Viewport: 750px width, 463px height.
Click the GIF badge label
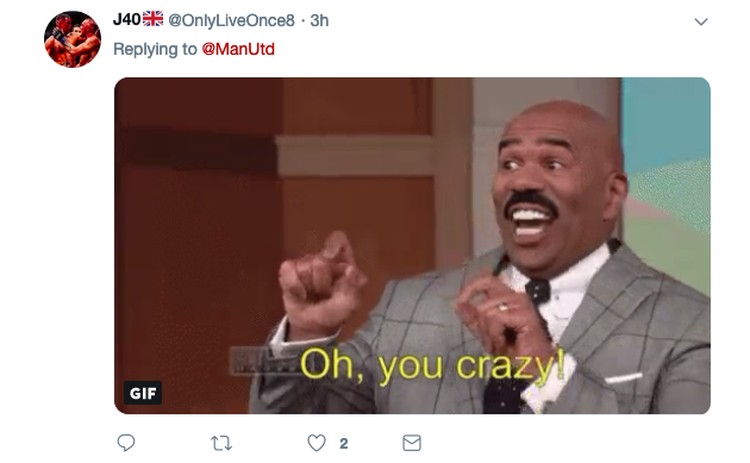coord(143,393)
